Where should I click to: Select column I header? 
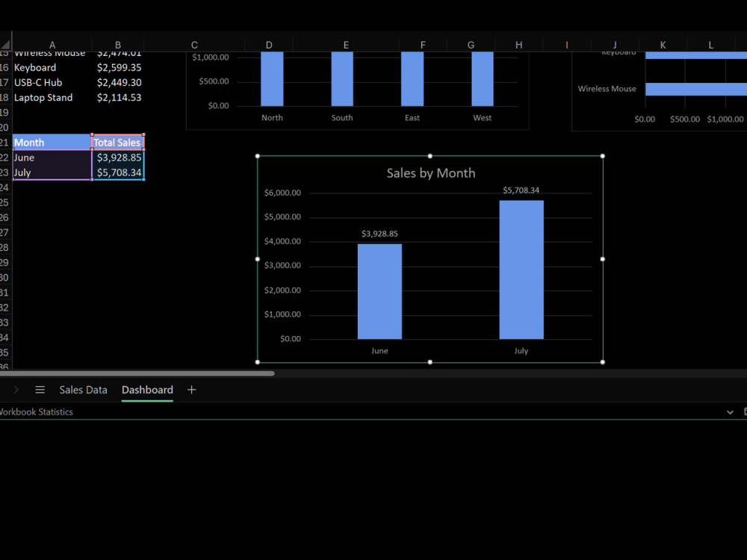566,45
